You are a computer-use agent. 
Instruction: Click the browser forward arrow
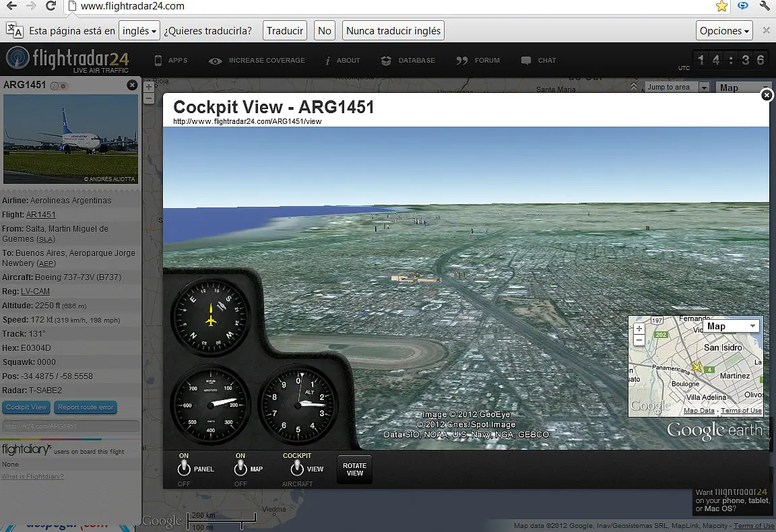click(x=31, y=6)
